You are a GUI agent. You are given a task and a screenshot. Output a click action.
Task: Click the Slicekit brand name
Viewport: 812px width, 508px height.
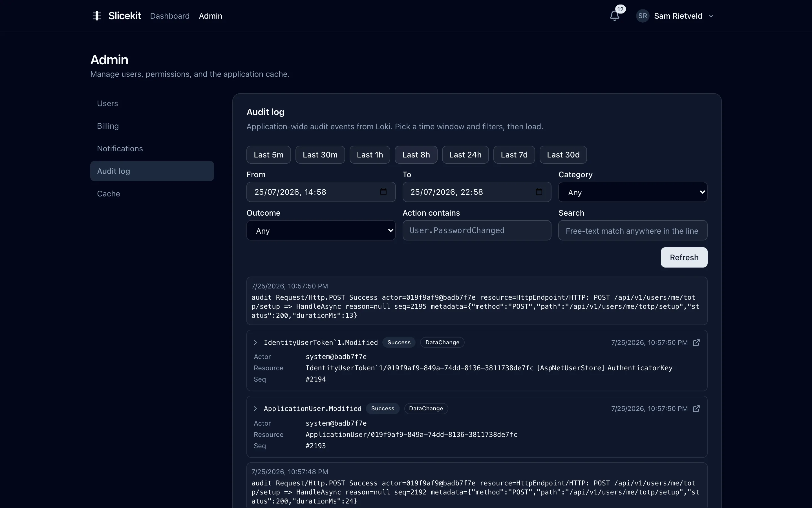pyautogui.click(x=125, y=16)
